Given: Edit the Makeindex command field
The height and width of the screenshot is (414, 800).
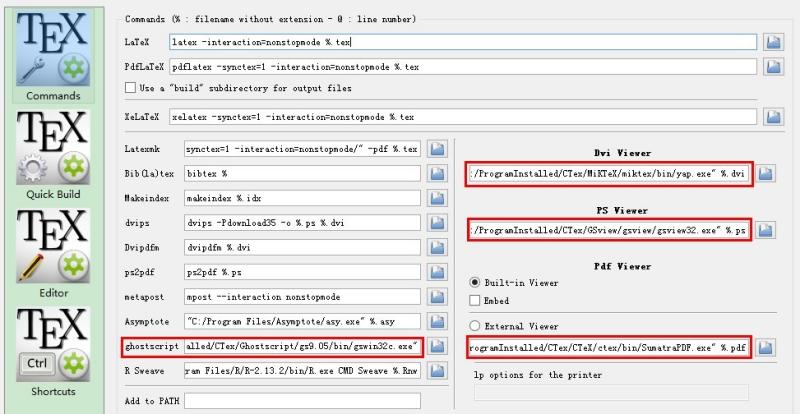Looking at the screenshot, I should (303, 198).
